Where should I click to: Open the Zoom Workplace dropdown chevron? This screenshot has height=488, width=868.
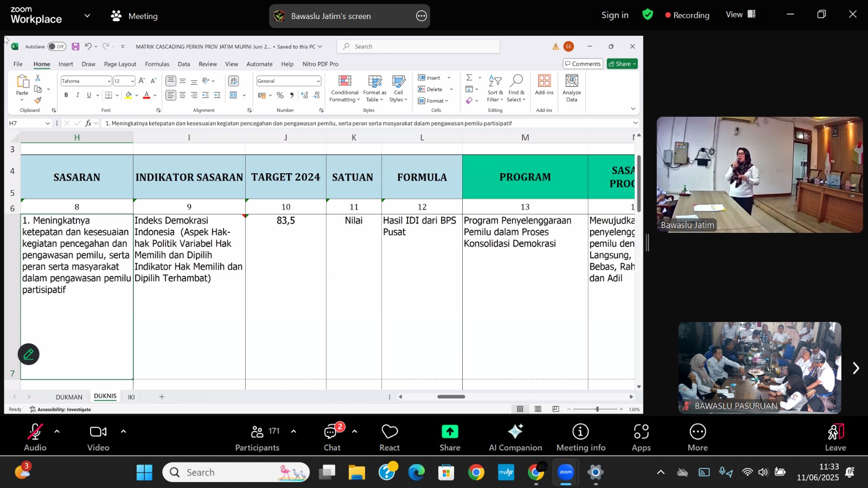(87, 16)
